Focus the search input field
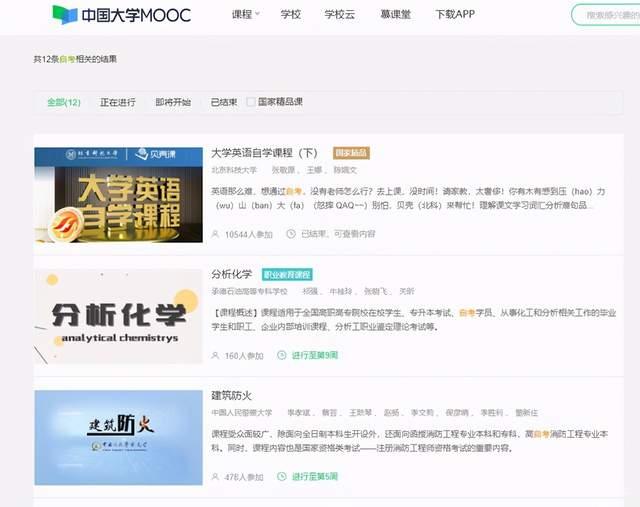 (607, 15)
